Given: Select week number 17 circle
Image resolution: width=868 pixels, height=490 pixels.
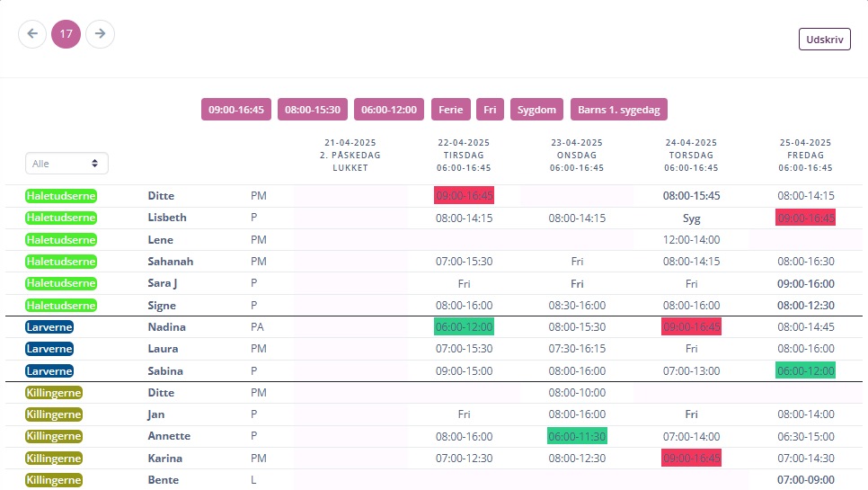Looking at the screenshot, I should tap(66, 34).
